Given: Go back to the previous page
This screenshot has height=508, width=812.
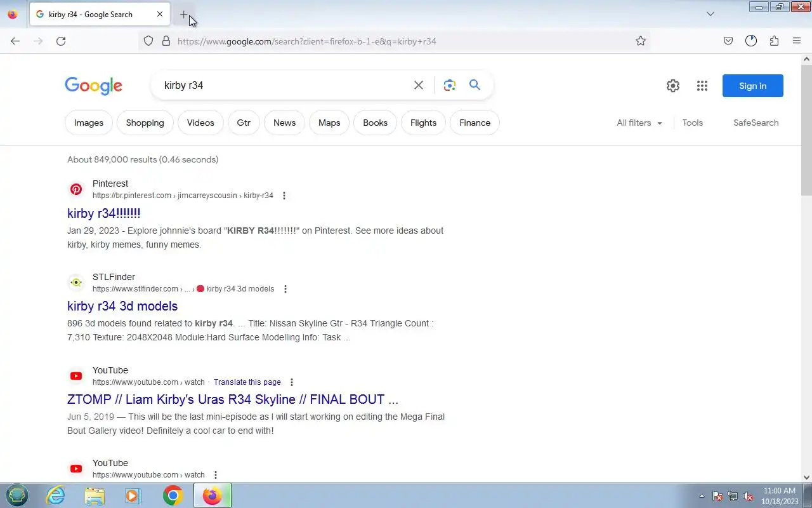Looking at the screenshot, I should 15,41.
